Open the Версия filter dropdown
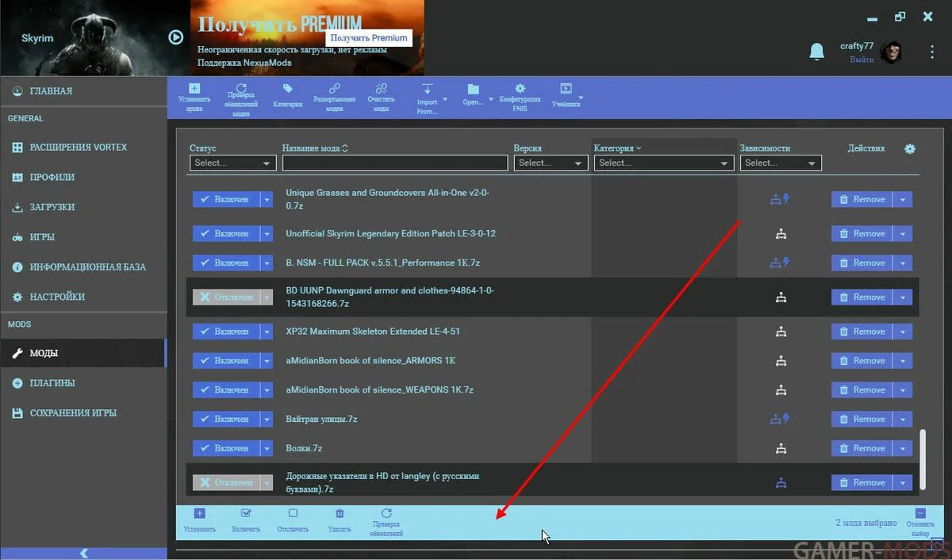 click(x=551, y=163)
